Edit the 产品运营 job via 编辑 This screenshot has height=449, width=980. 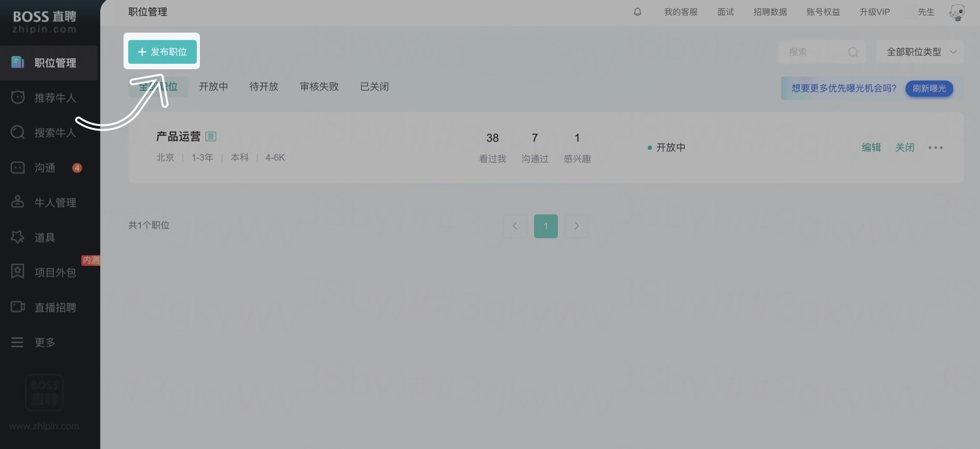pos(871,147)
